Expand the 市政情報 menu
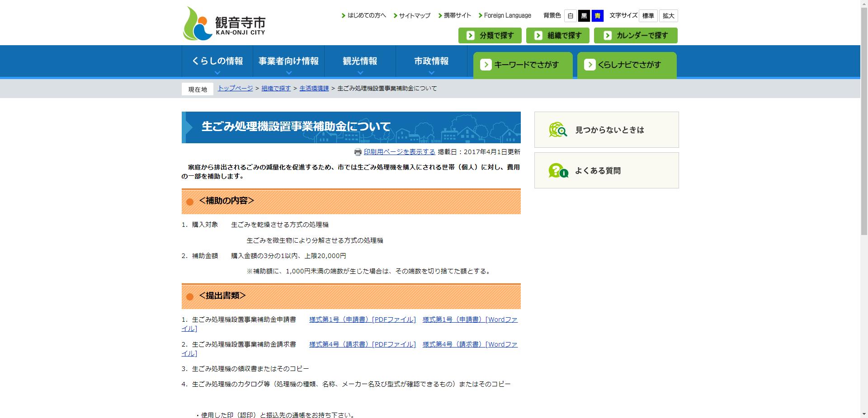This screenshot has width=868, height=418. 431,61
